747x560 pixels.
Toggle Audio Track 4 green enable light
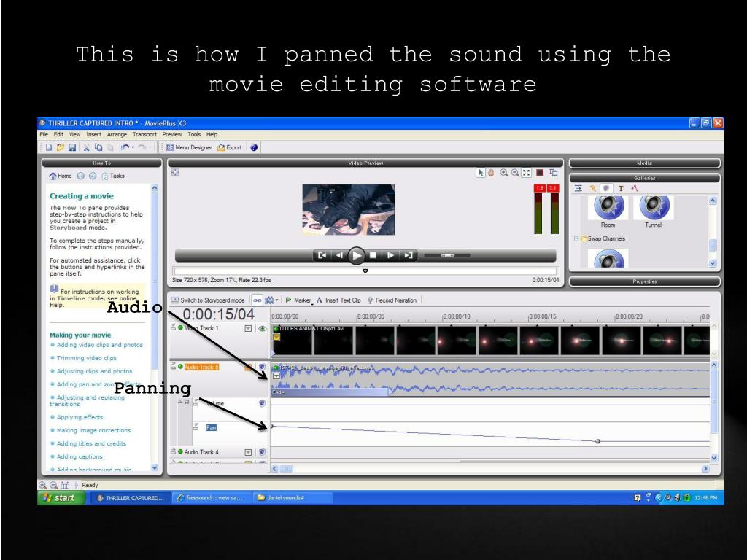click(x=181, y=451)
